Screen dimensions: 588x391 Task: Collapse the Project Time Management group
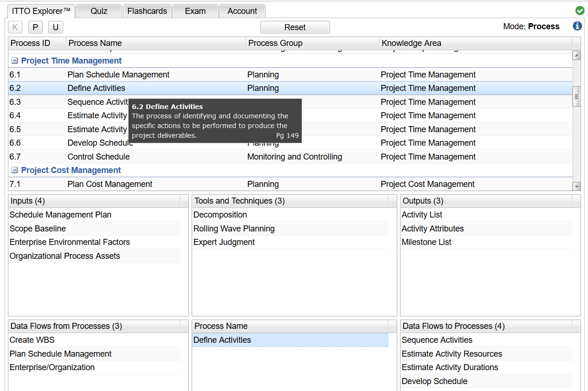14,61
